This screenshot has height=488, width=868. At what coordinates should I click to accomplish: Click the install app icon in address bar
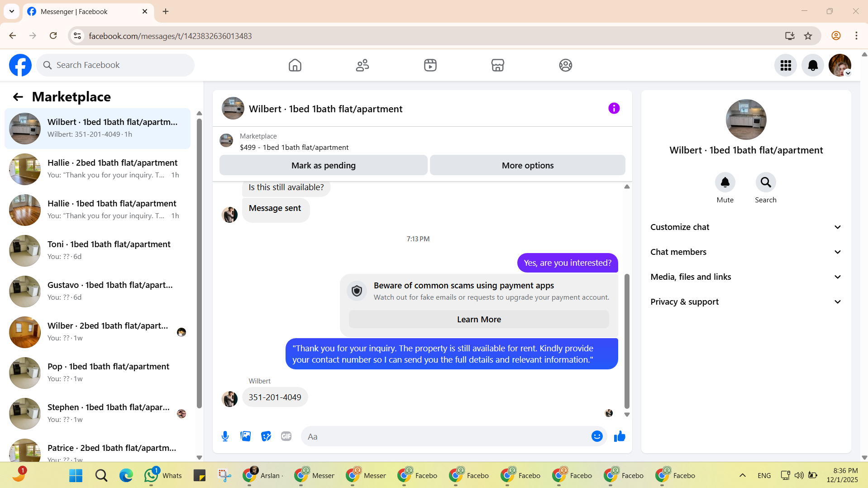coord(790,36)
